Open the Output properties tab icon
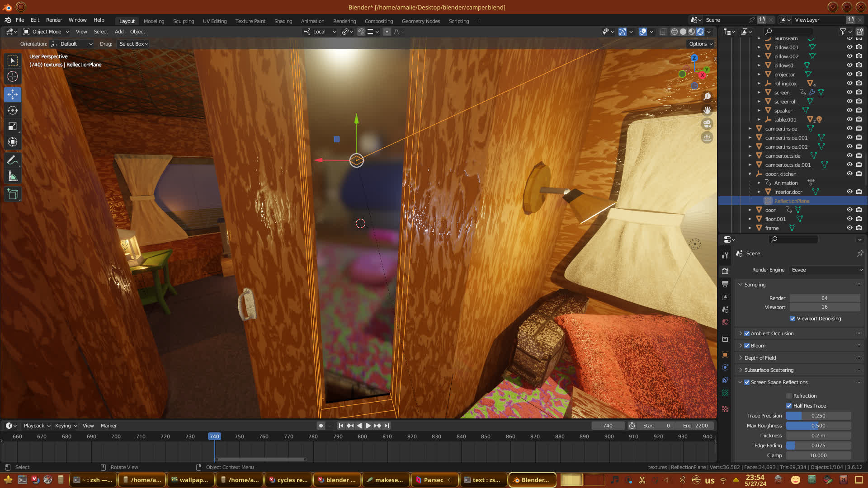Viewport: 868px width, 488px height. [725, 284]
